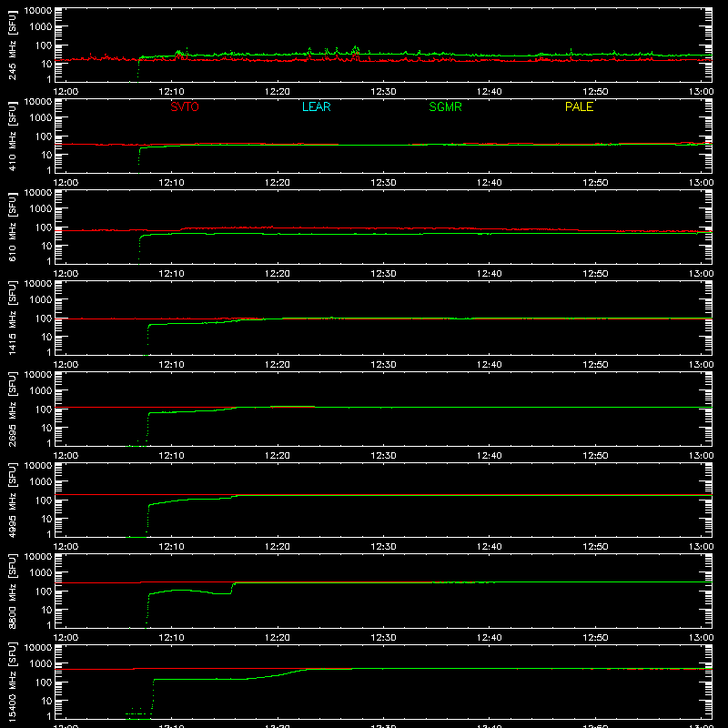This screenshot has height=728, width=728.
Task: Click 12:10 tick label of 610 MHz panel
Action: click(x=171, y=274)
